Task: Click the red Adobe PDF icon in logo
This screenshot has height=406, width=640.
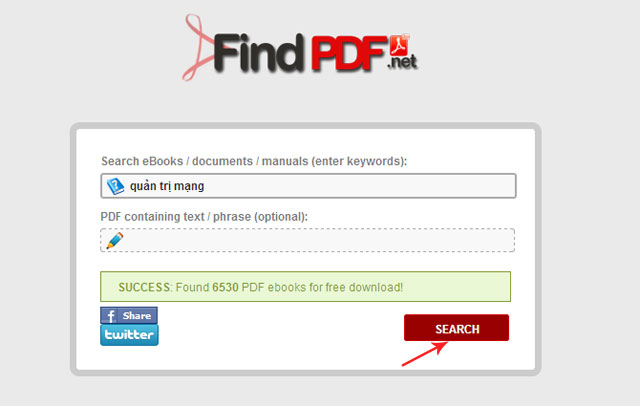Action: pos(399,46)
